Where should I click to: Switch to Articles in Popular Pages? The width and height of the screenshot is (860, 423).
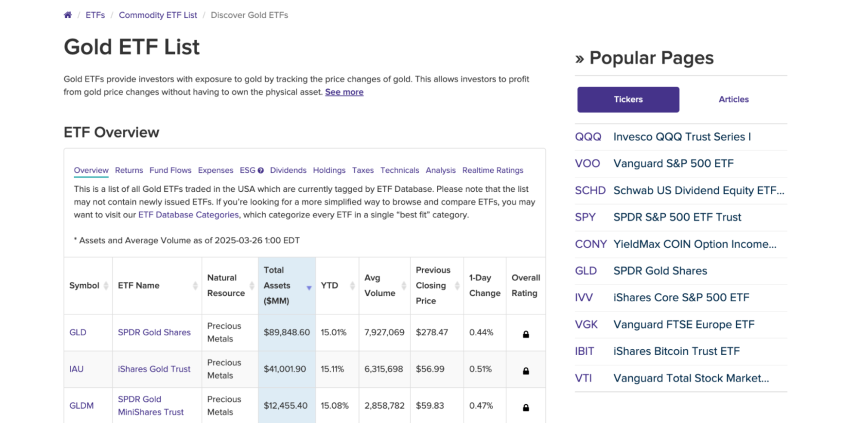point(733,99)
